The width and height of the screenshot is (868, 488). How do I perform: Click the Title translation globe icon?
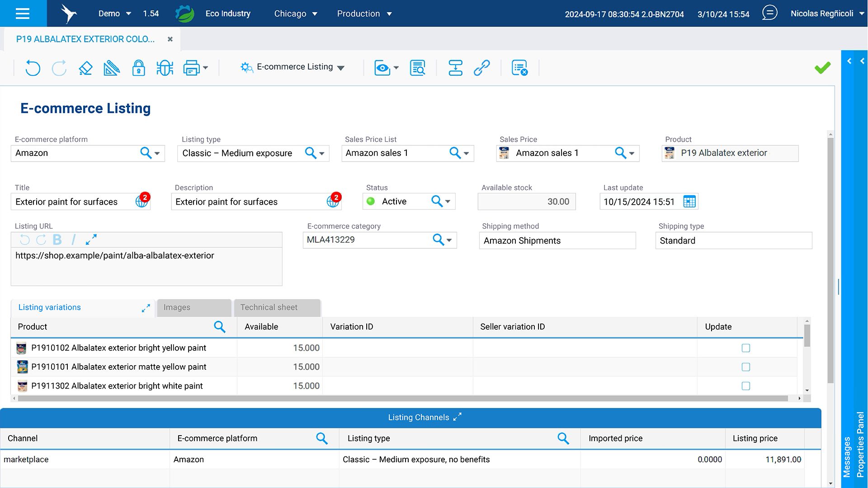[x=142, y=202]
